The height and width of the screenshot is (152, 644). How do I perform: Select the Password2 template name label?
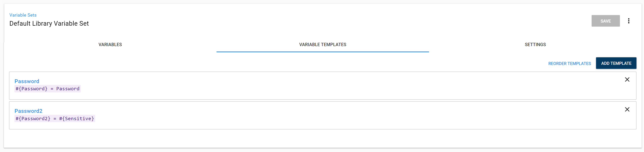click(28, 111)
